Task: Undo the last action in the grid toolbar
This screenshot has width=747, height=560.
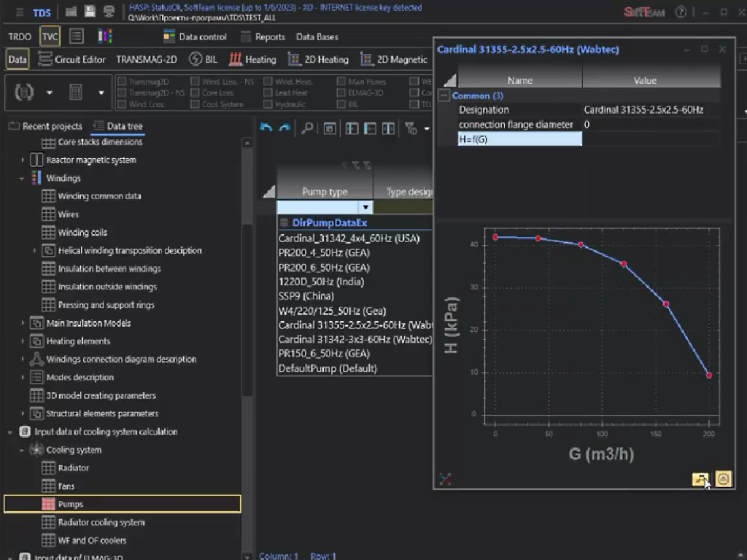Action: pos(266,128)
